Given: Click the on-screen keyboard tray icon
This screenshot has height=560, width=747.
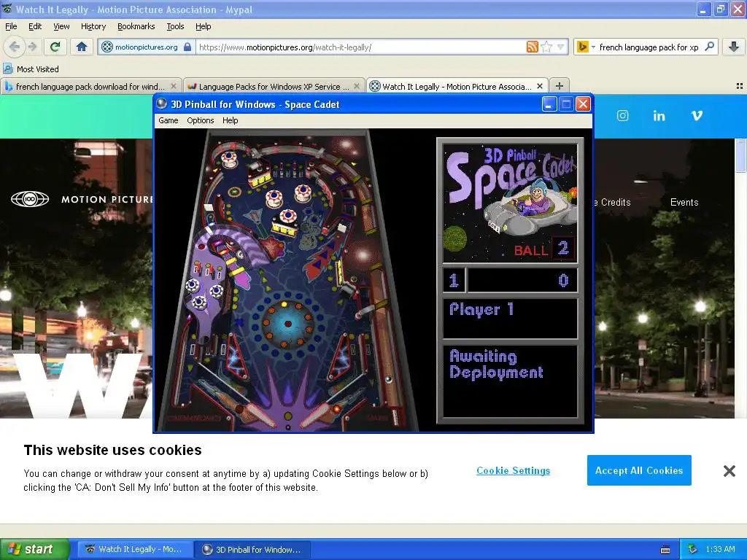Looking at the screenshot, I should [x=665, y=550].
